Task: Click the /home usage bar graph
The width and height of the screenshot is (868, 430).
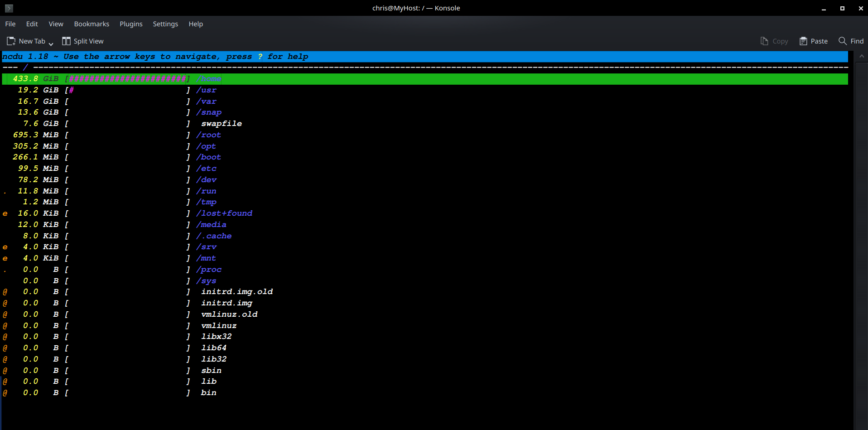Action: [127, 79]
